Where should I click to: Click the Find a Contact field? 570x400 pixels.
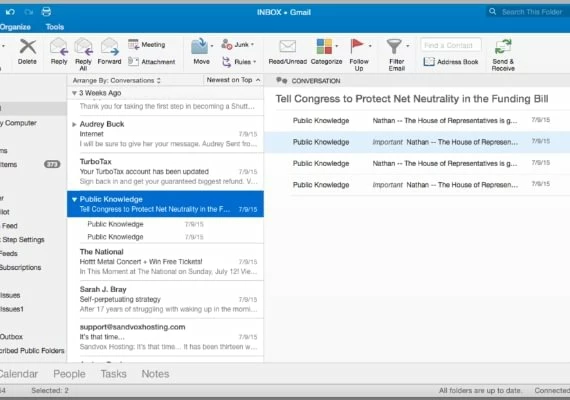coord(451,45)
